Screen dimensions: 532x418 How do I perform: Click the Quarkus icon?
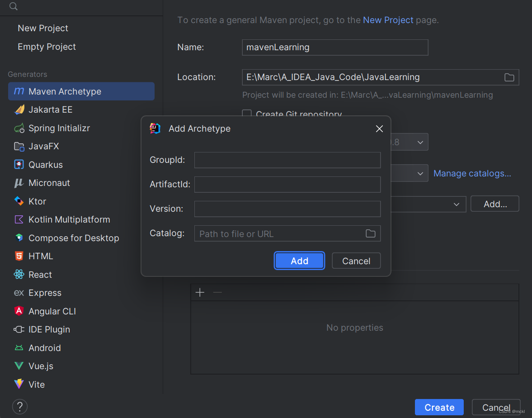[x=19, y=165]
